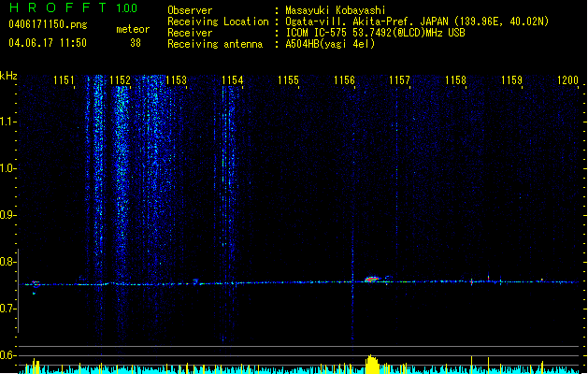Click the 1157 time axis marker

point(399,80)
